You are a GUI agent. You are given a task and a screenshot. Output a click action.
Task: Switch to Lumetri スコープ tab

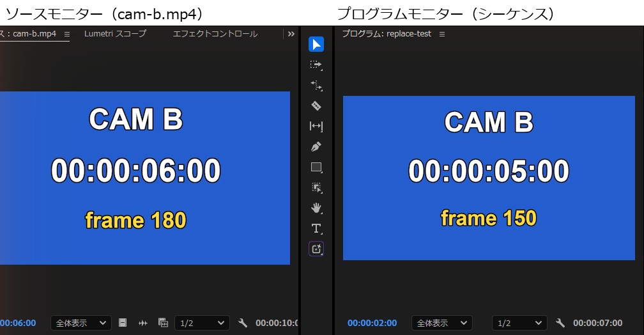(x=115, y=34)
